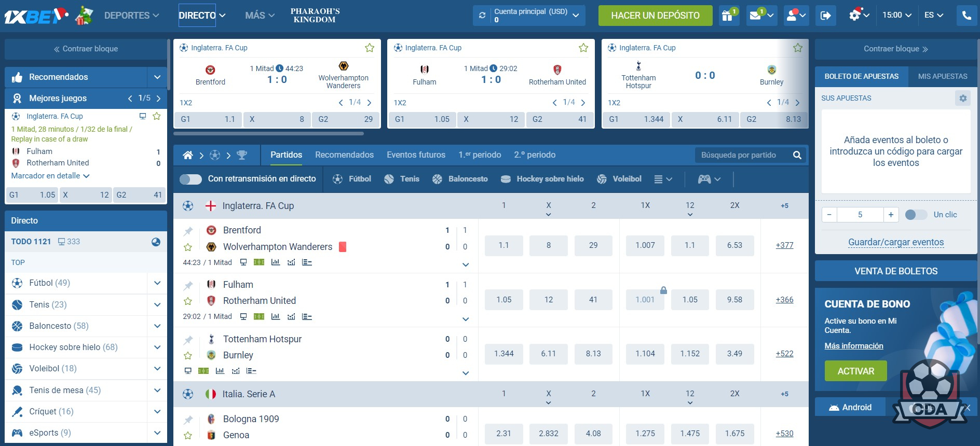Filter by Hockey sobre hielo in toolbar

click(542, 179)
